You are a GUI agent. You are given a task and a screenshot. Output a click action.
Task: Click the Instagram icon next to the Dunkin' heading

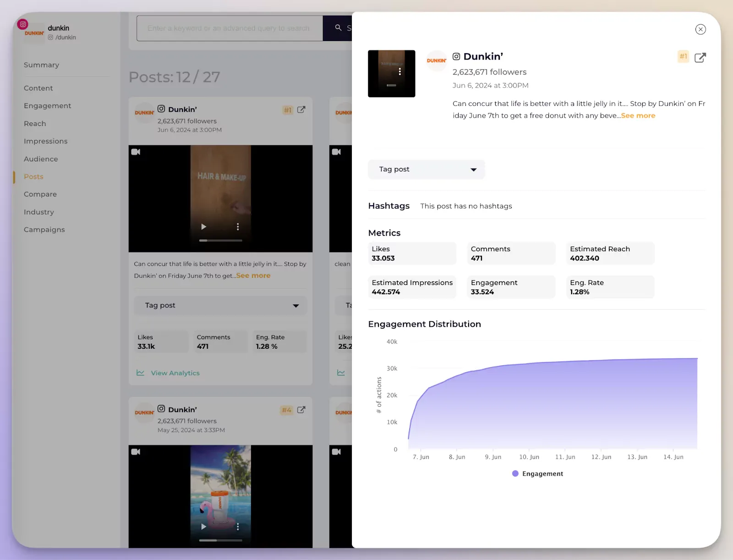click(x=456, y=56)
